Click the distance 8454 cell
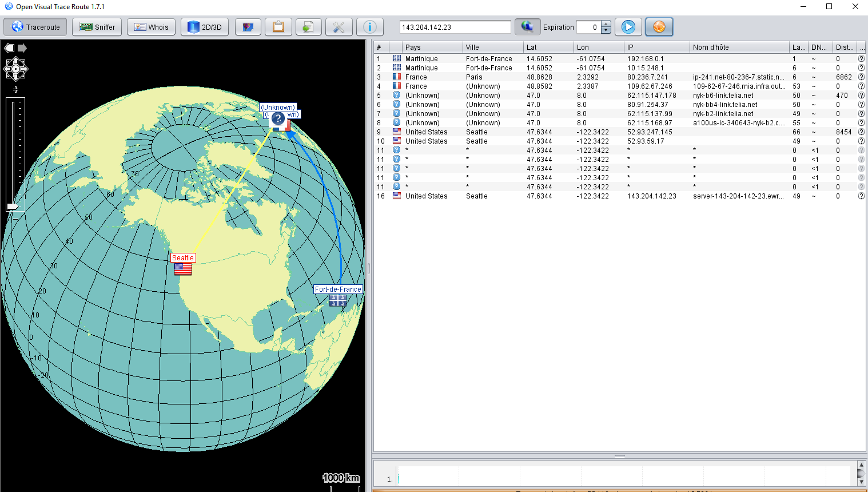This screenshot has width=868, height=492. click(x=845, y=132)
